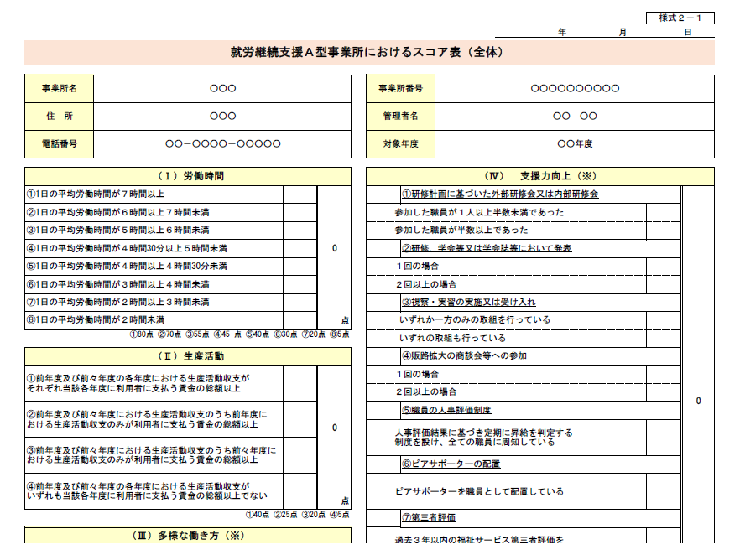Select the （Ⅱ）生産活動 section header
This screenshot has width=740, height=560.
coord(188,356)
